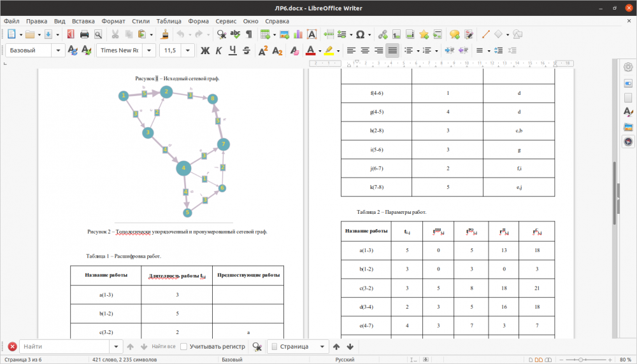This screenshot has height=364, width=637.
Task: Toggle bold formatting (Ж)
Action: tap(205, 50)
